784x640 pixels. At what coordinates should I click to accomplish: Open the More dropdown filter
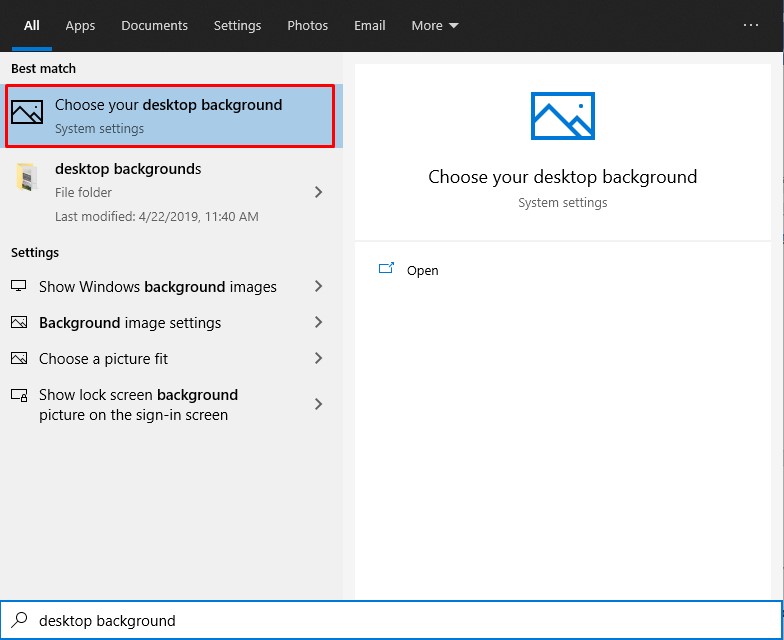pos(434,26)
